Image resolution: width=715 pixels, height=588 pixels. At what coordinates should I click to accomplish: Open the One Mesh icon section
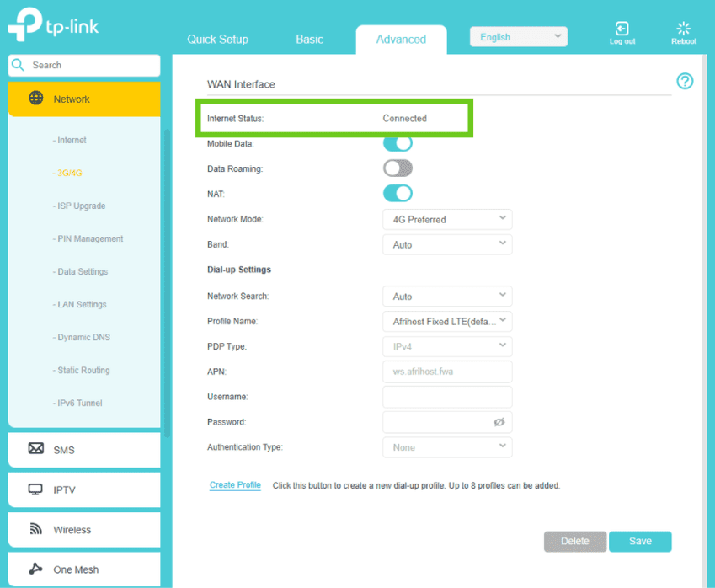point(36,569)
